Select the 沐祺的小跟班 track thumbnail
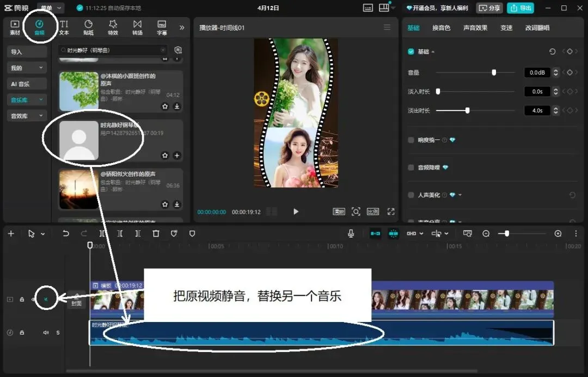This screenshot has height=377, width=588. point(79,91)
